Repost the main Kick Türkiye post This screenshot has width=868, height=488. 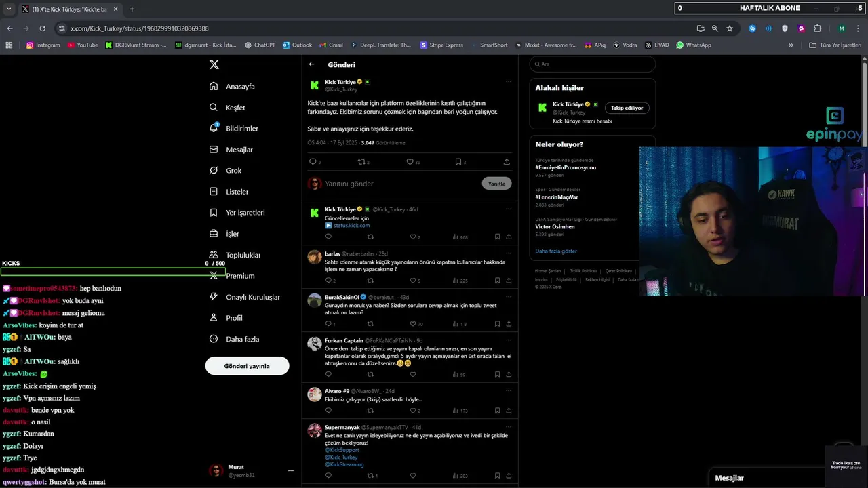coord(361,162)
